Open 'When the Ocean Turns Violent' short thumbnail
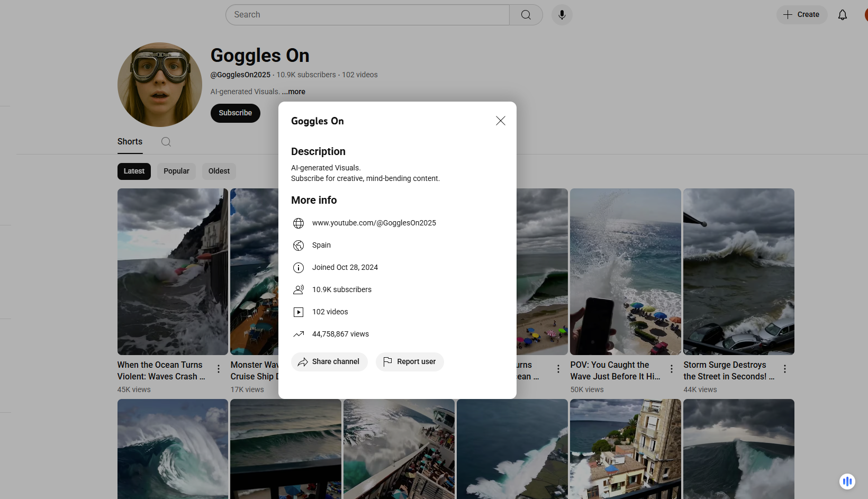The image size is (868, 499). click(173, 271)
